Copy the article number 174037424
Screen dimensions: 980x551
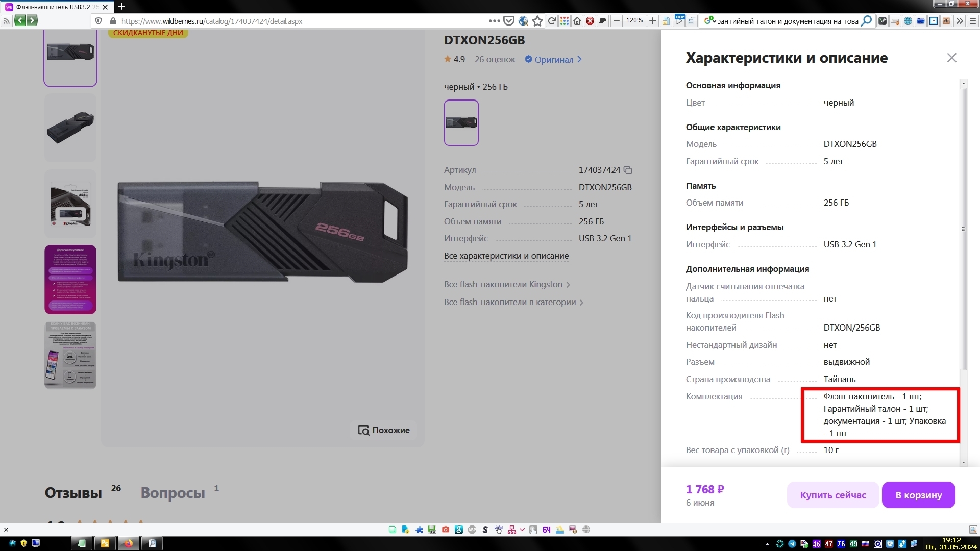pos(628,170)
